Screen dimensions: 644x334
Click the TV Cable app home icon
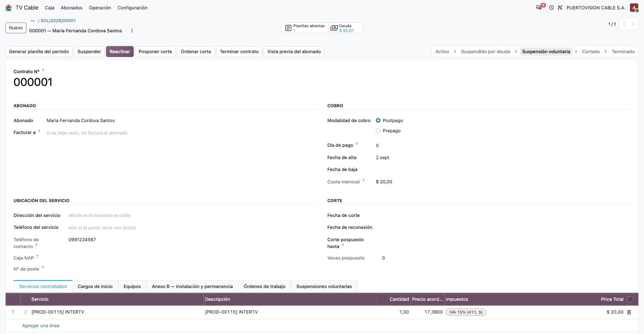9,8
